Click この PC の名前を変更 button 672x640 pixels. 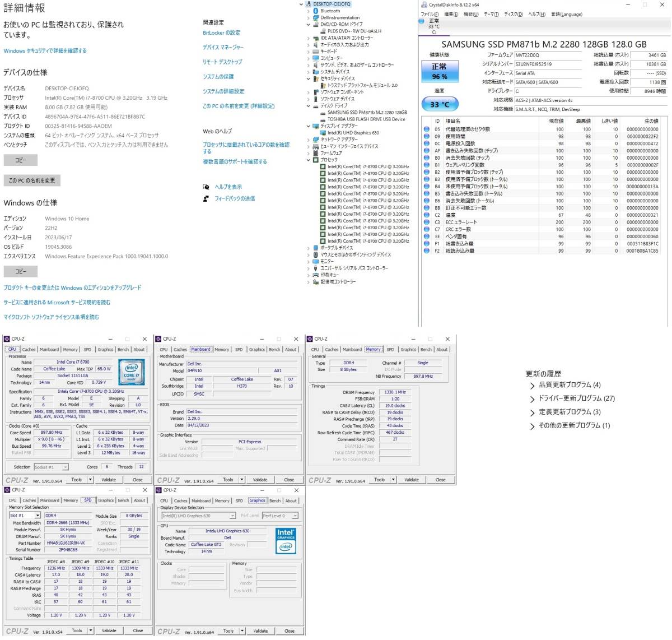[32, 180]
